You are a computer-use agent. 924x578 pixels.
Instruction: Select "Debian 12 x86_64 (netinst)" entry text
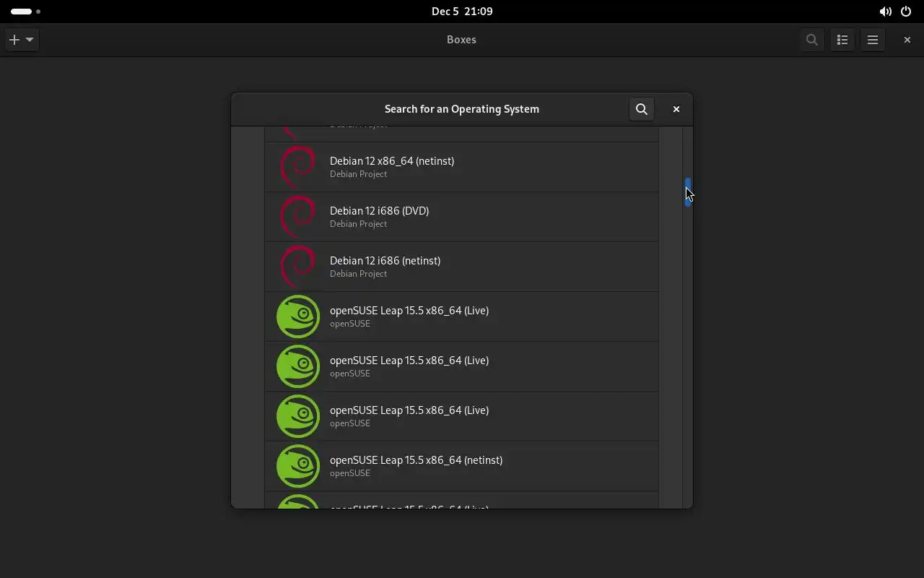point(392,161)
